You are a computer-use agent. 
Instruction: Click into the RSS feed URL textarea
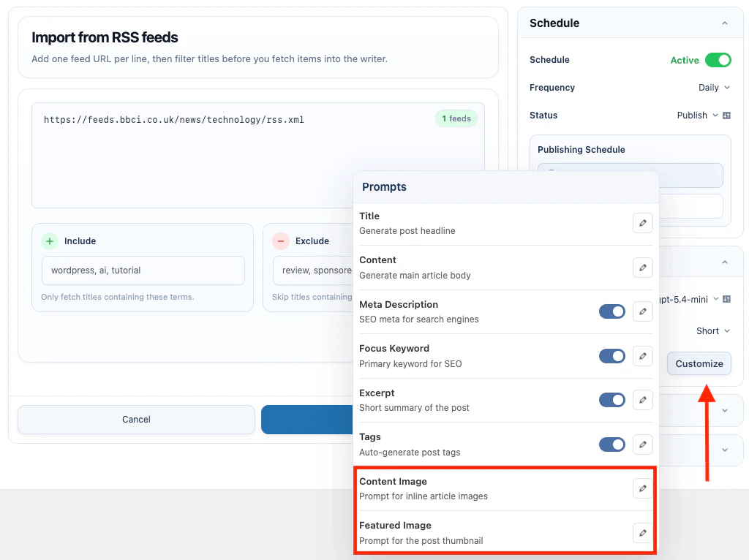pyautogui.click(x=258, y=155)
